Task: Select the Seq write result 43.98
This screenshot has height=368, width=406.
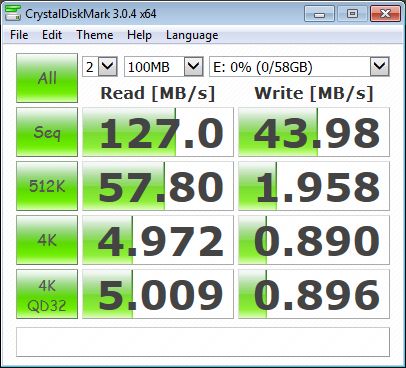Action: (x=314, y=132)
